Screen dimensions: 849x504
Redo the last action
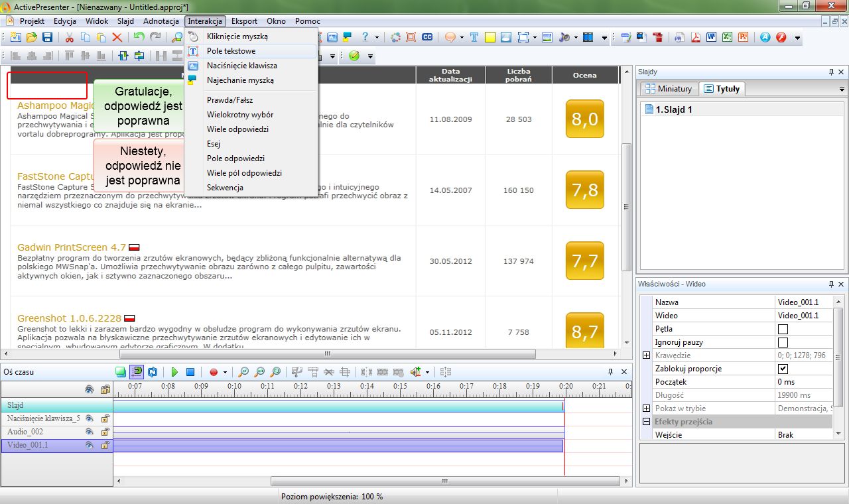click(x=155, y=38)
